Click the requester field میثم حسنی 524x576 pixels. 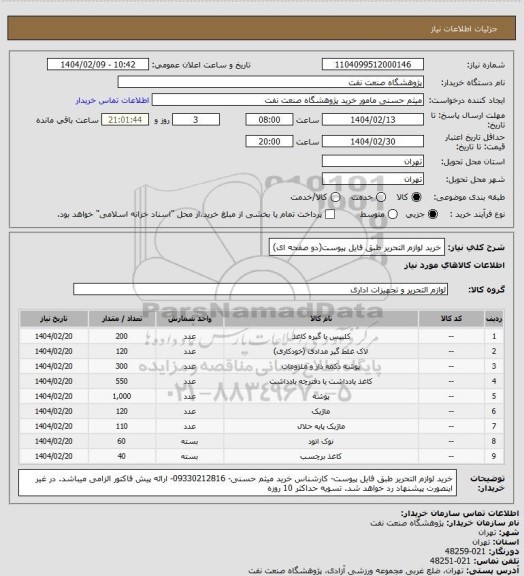point(288,100)
